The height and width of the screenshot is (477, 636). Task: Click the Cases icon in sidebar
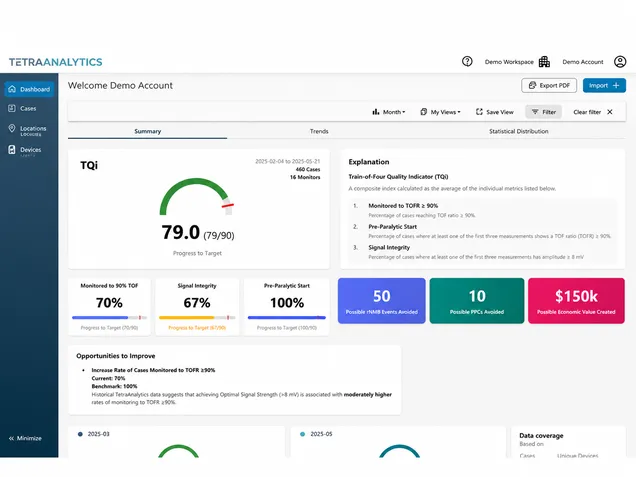(12, 108)
